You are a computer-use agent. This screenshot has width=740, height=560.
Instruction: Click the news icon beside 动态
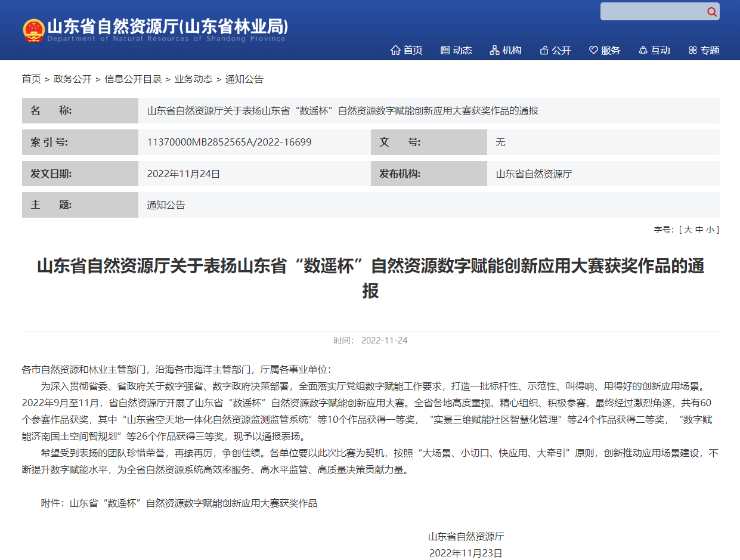click(x=445, y=50)
